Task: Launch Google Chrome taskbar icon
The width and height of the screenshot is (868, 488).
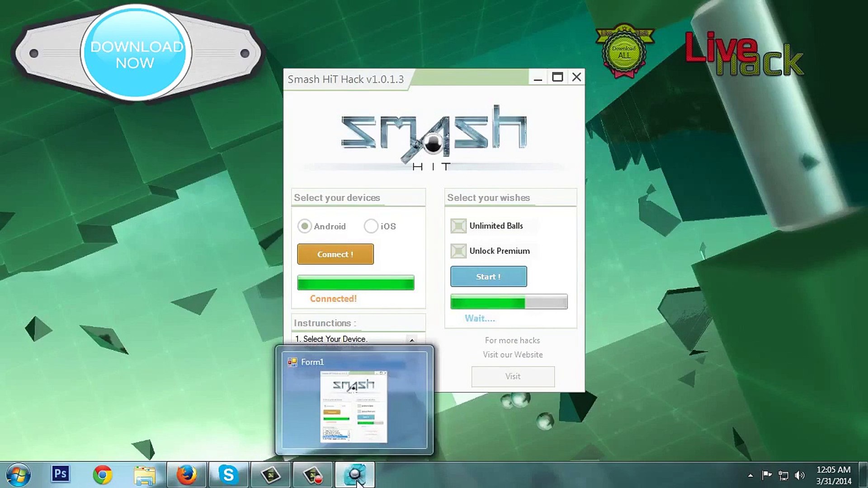Action: click(102, 475)
